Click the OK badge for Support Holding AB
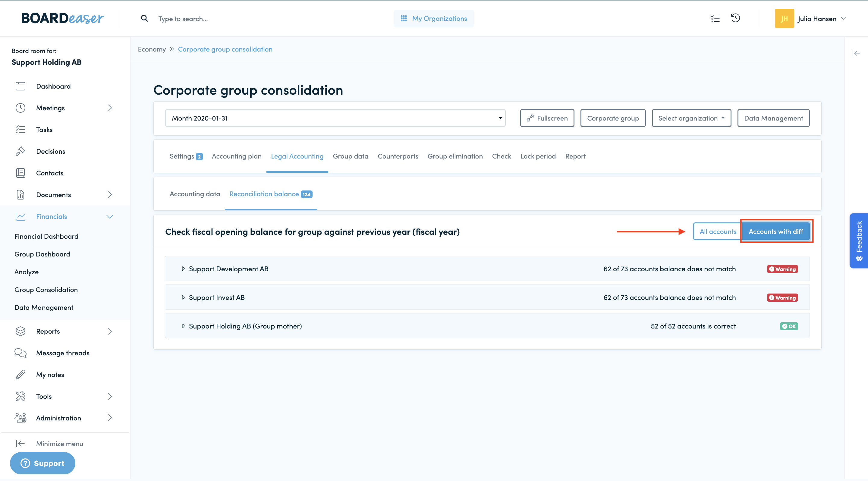The width and height of the screenshot is (868, 481). click(789, 326)
